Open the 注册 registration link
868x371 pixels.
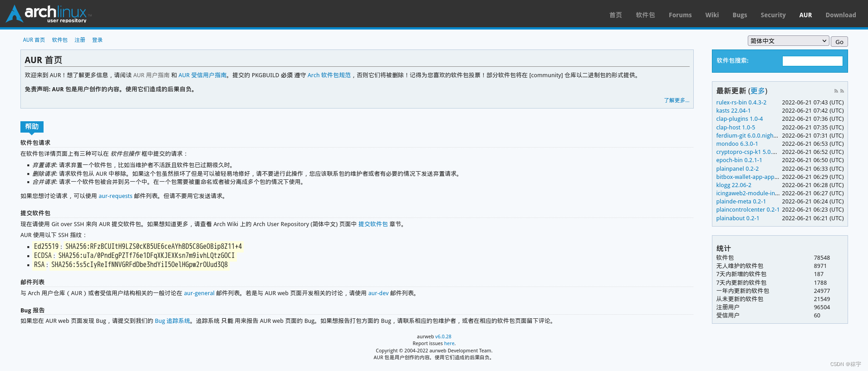click(x=80, y=40)
